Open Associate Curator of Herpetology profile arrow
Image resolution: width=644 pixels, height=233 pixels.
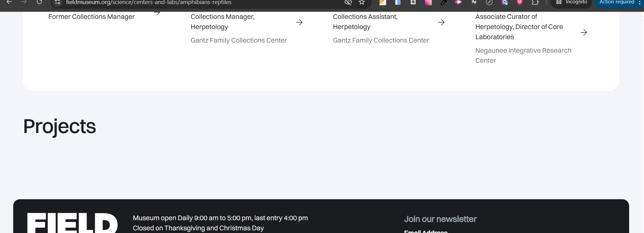tap(583, 32)
